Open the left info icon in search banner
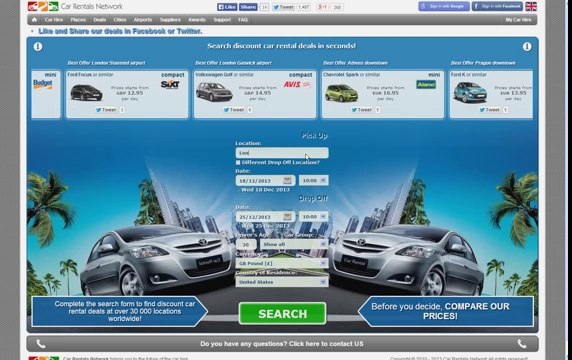The width and height of the screenshot is (572, 360). coord(38,46)
